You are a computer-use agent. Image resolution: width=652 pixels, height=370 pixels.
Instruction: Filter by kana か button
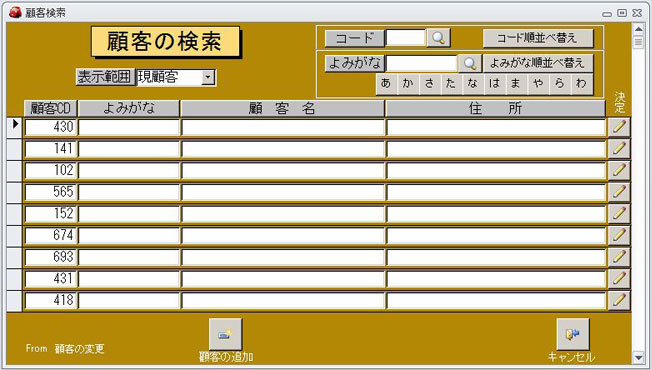[x=408, y=84]
